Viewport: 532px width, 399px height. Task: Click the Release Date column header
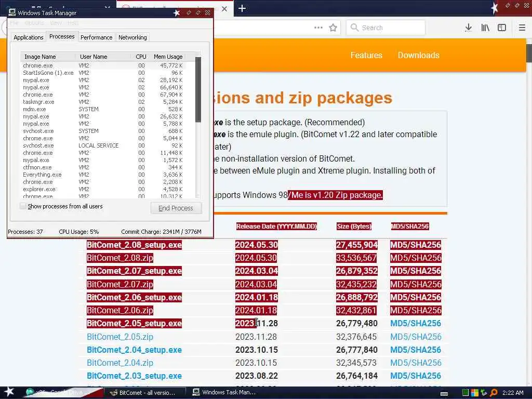pos(276,227)
